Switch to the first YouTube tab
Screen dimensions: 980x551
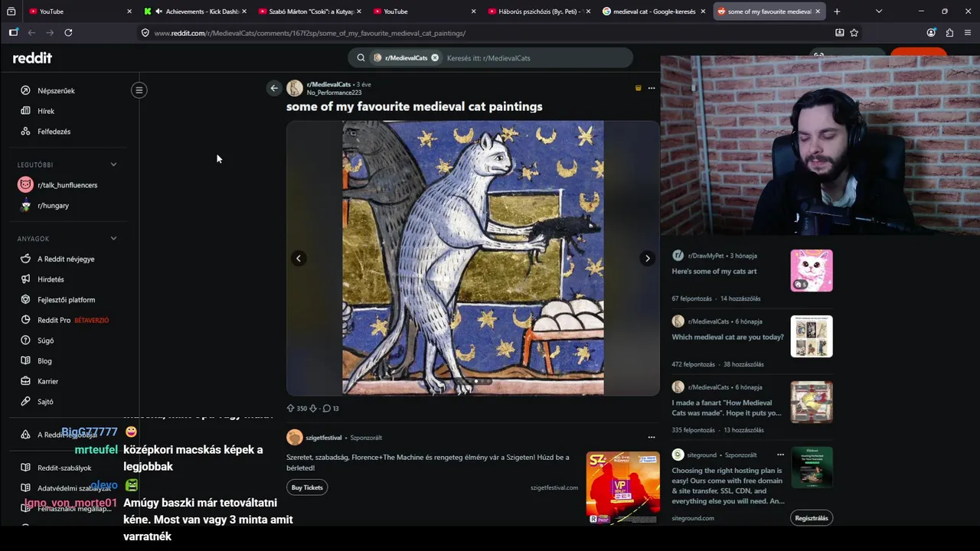click(x=80, y=11)
